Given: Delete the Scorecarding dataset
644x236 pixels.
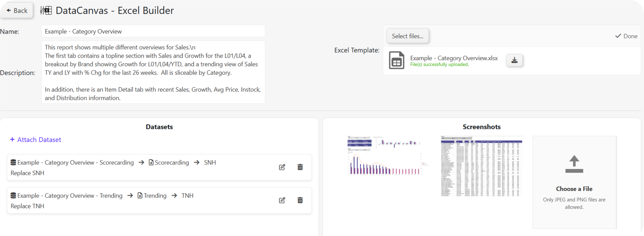Looking at the screenshot, I should pyautogui.click(x=300, y=167).
